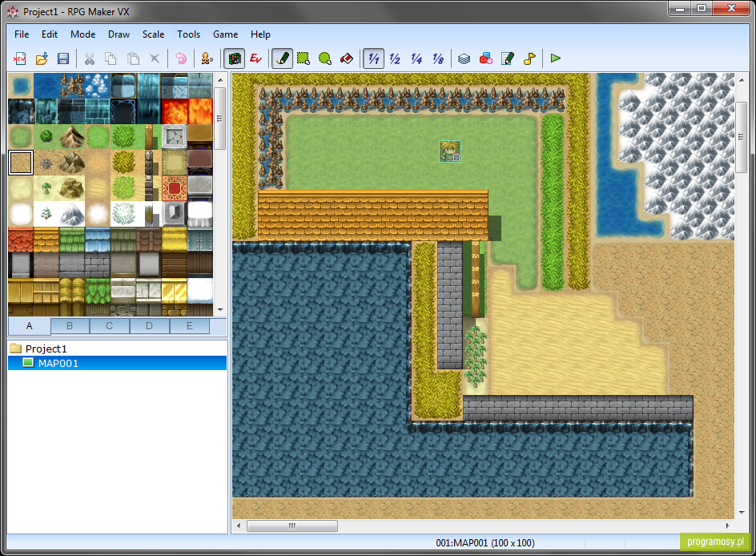Set map scale to 1/8
Viewport: 756px width, 556px height.
point(438,58)
